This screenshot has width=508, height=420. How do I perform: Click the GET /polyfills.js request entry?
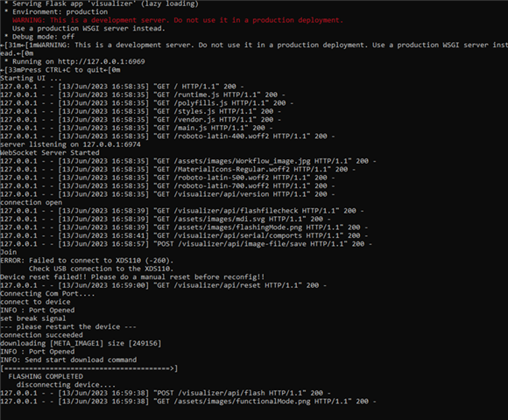[x=147, y=103]
